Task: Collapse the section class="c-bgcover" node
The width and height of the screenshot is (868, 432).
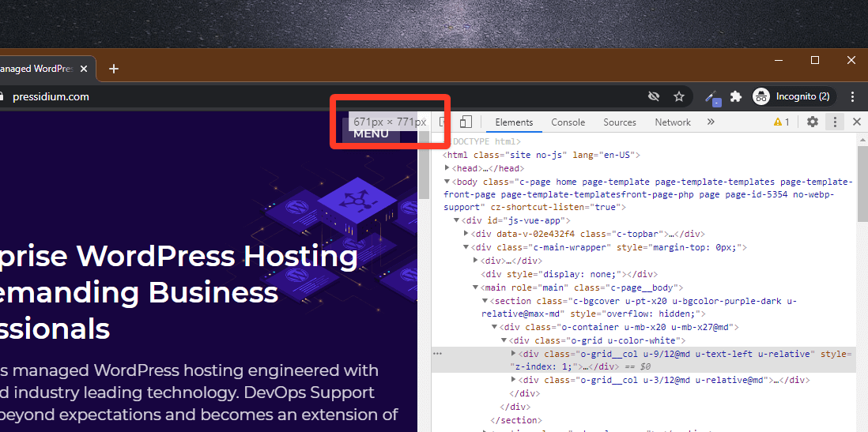Action: [x=485, y=302]
